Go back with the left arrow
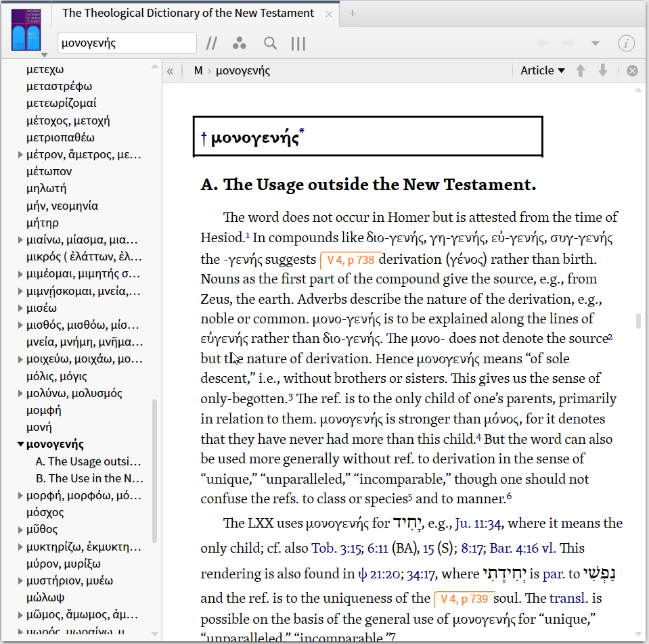Screen dimensions: 649x644 tap(543, 43)
